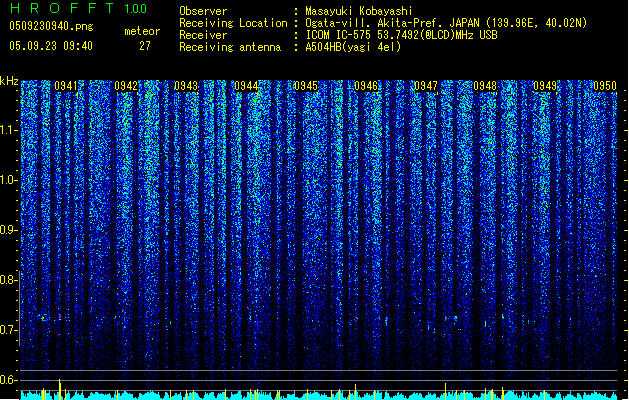Viewport: 629px width, 400px height.
Task: Click the red meteor echo near 0947
Action: pyautogui.click(x=445, y=318)
